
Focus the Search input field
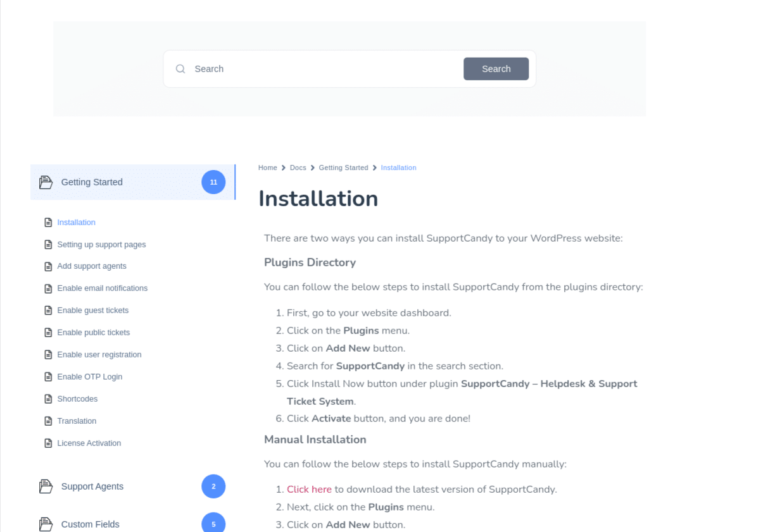[x=326, y=69]
